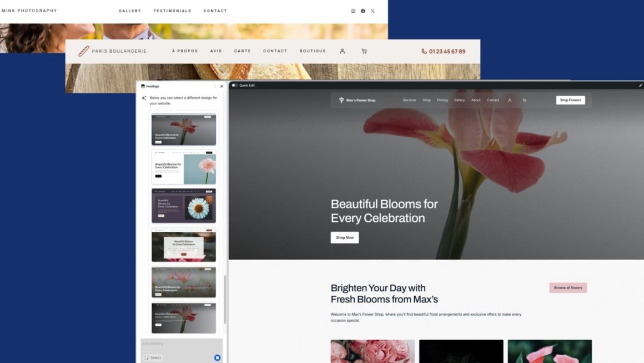Open Shop in flower shop nav
The height and width of the screenshot is (363, 644).
[427, 100]
